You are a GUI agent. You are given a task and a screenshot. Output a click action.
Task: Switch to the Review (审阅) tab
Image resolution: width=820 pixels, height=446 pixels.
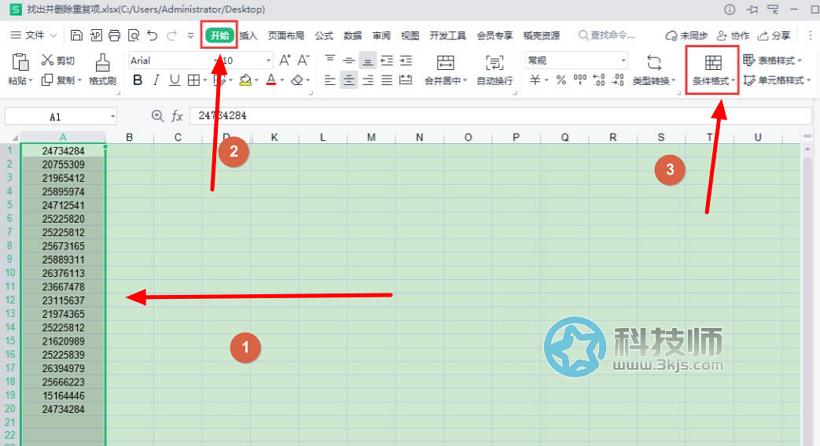tap(381, 36)
